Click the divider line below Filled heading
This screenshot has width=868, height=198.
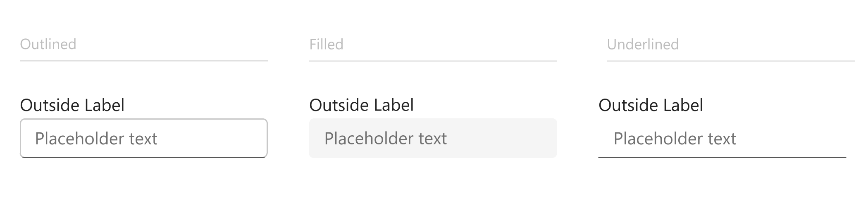point(433,61)
